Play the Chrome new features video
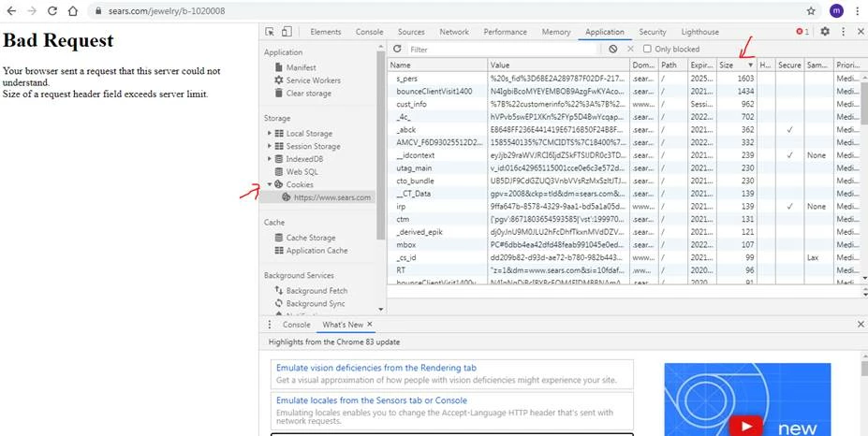The height and width of the screenshot is (436, 868). pyautogui.click(x=747, y=426)
